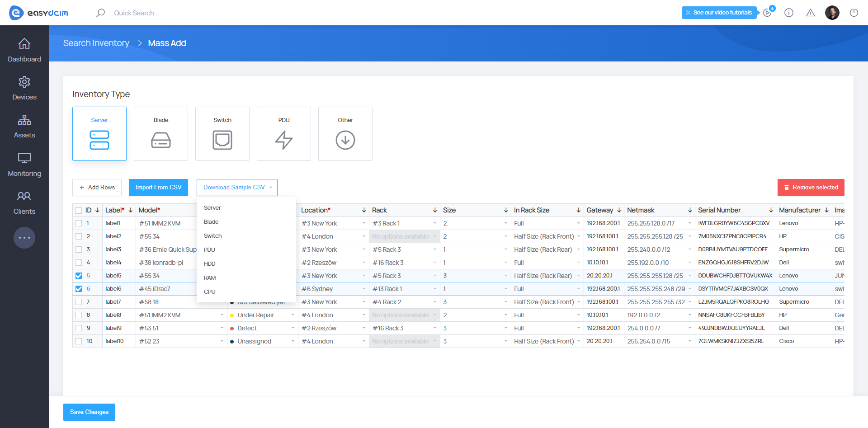Open Rack dropdown showing #3 Rack 1
The height and width of the screenshot is (428, 868).
coord(404,223)
